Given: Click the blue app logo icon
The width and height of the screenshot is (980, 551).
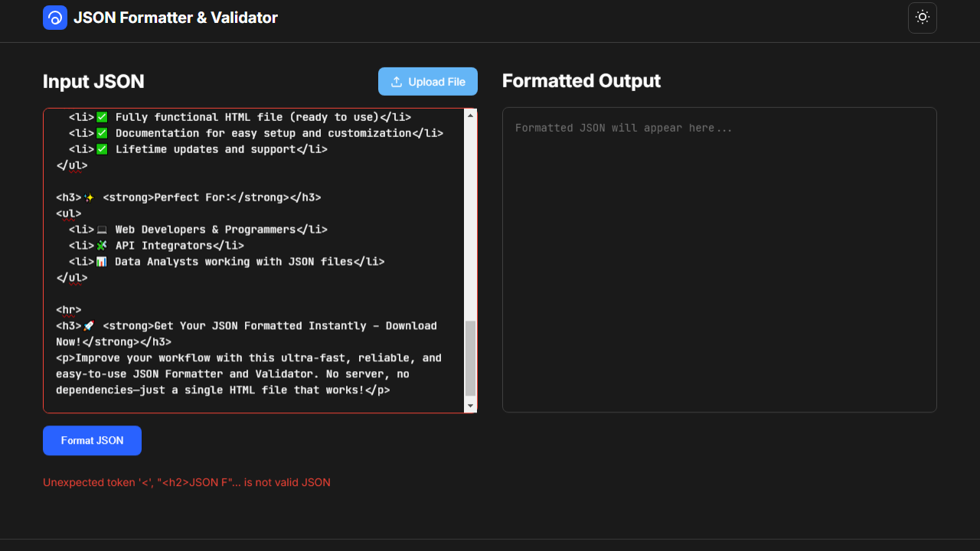Looking at the screenshot, I should tap(55, 18).
